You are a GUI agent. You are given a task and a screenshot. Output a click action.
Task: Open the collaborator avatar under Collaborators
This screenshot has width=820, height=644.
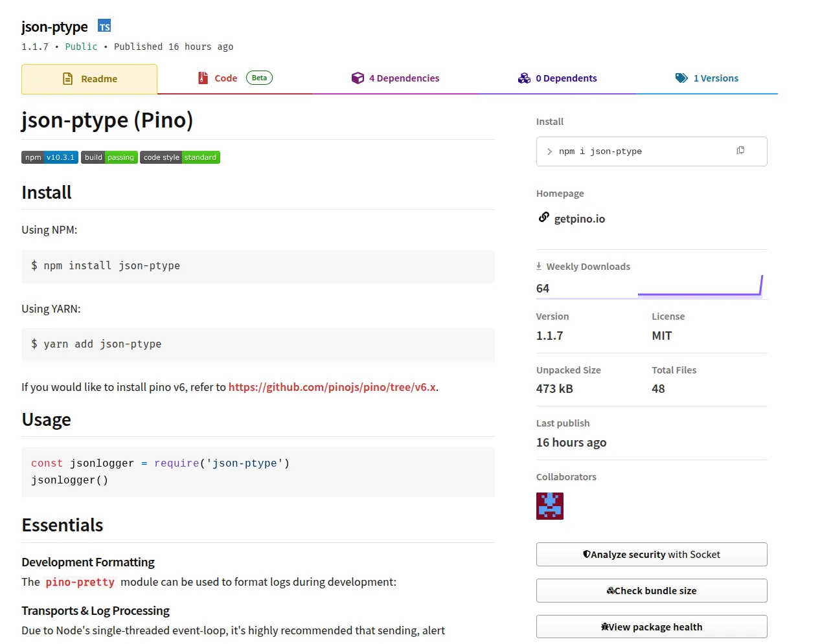[x=549, y=505]
